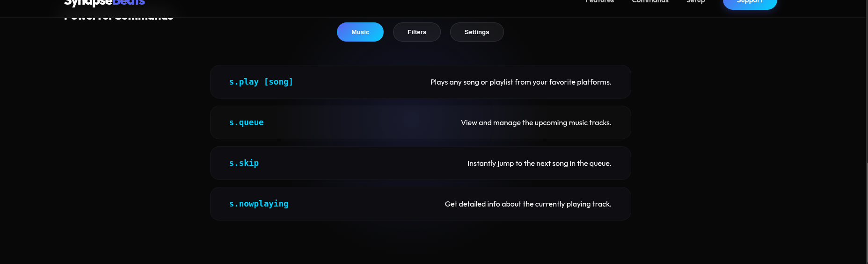Screen dimensions: 868x264
Task: Select the Settings commands tab
Action: pyautogui.click(x=476, y=32)
